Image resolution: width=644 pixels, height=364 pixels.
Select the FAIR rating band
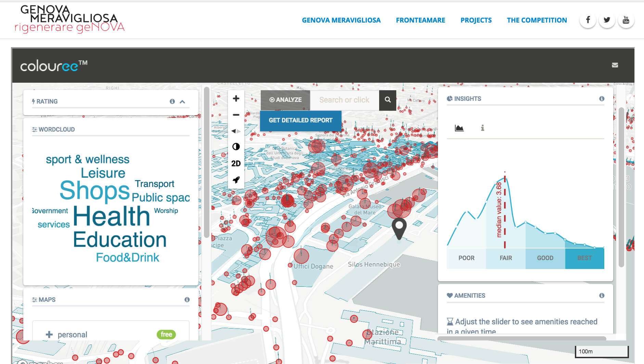pyautogui.click(x=506, y=258)
